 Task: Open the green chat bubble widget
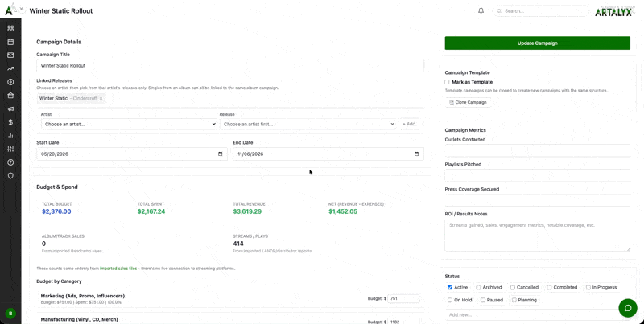[x=628, y=308]
